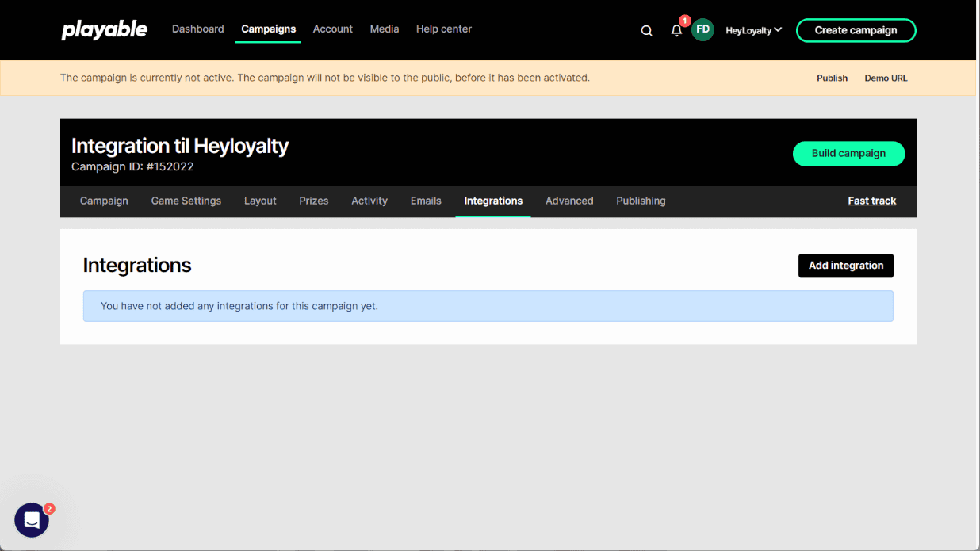Screen dimensions: 980x551
Task: Open the chat support widget
Action: pyautogui.click(x=32, y=520)
